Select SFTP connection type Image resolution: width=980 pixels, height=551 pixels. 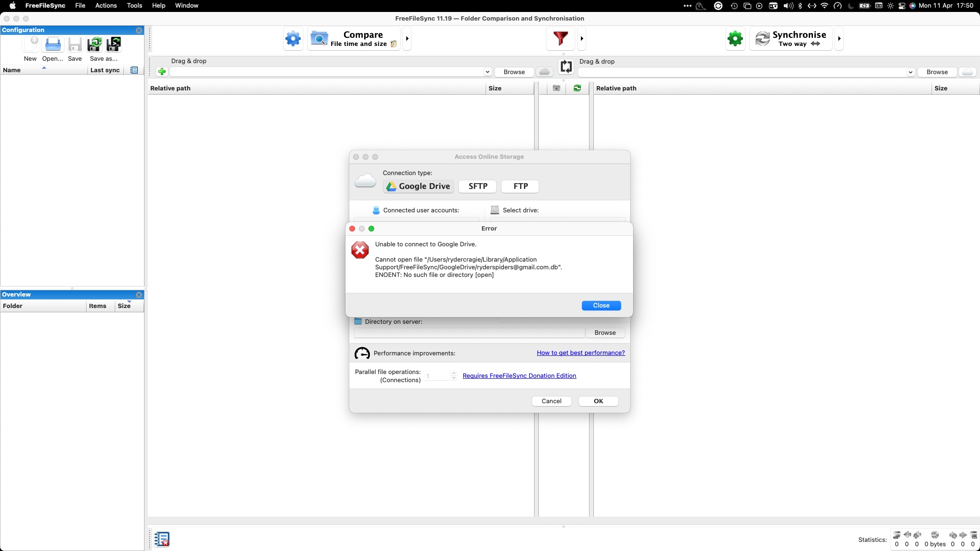coord(478,187)
